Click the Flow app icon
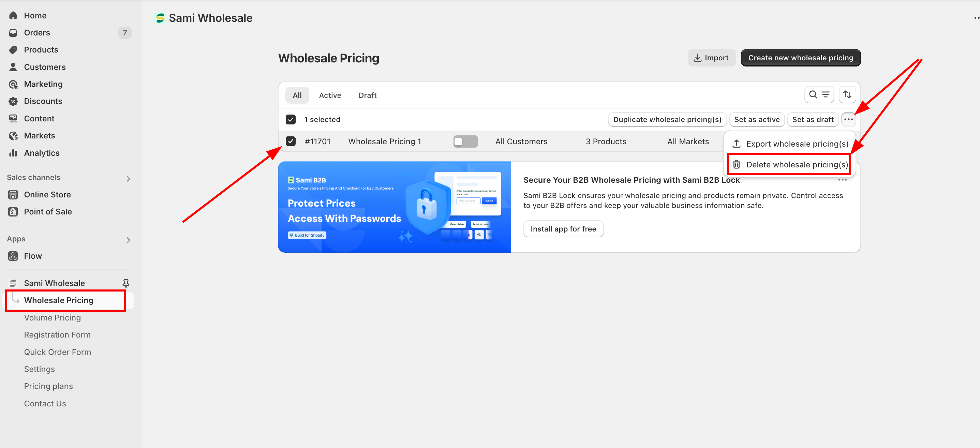The height and width of the screenshot is (448, 980). (13, 256)
